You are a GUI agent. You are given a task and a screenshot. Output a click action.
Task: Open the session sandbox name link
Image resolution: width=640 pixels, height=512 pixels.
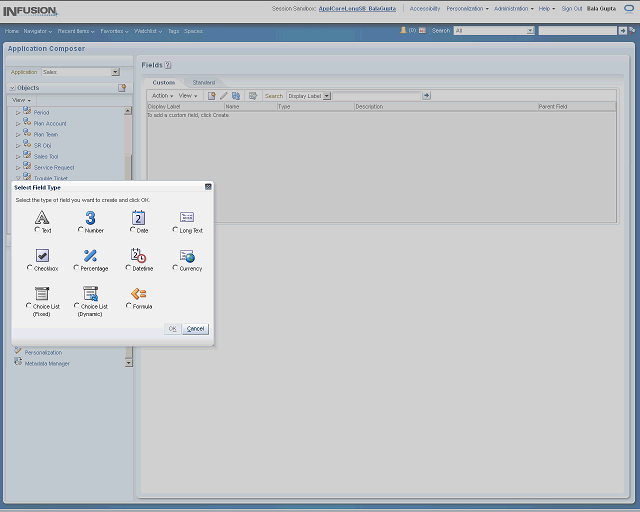point(357,9)
